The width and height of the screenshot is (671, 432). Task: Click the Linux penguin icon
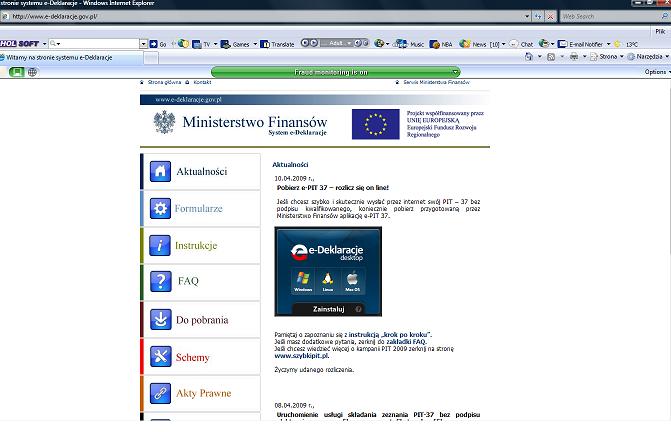pos(328,280)
